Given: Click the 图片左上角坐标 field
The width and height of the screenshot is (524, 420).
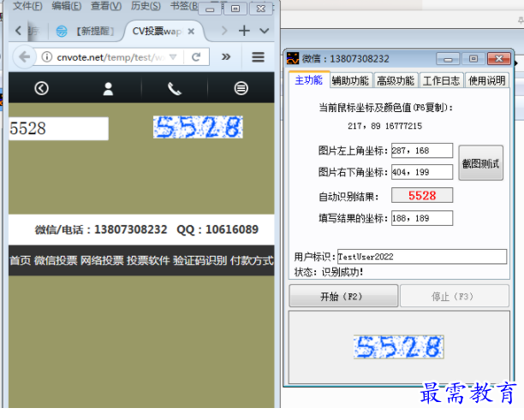Looking at the screenshot, I should [x=422, y=151].
